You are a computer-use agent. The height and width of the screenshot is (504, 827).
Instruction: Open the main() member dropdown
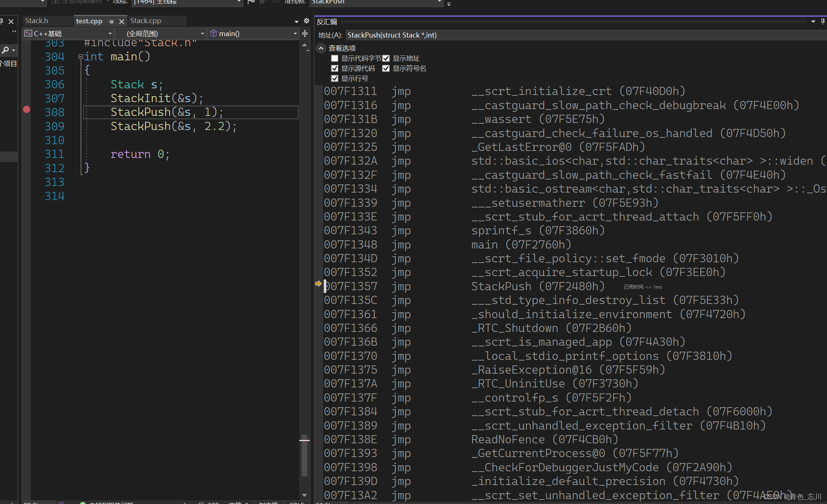click(295, 34)
